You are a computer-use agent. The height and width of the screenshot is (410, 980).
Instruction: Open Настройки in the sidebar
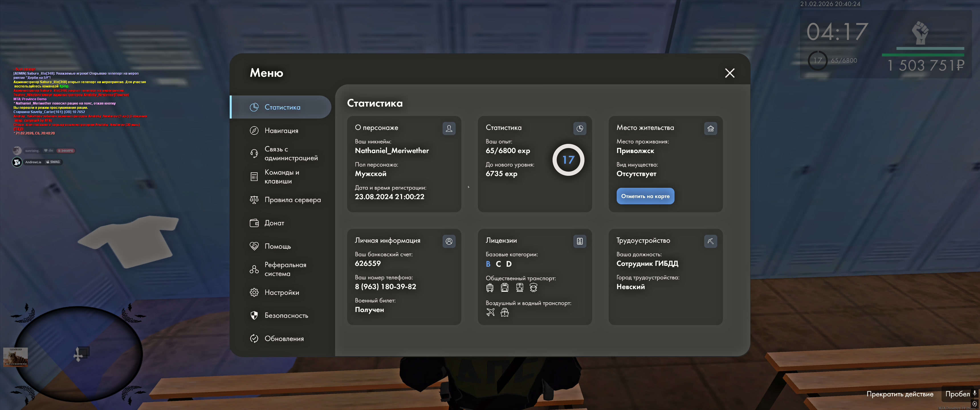click(282, 293)
